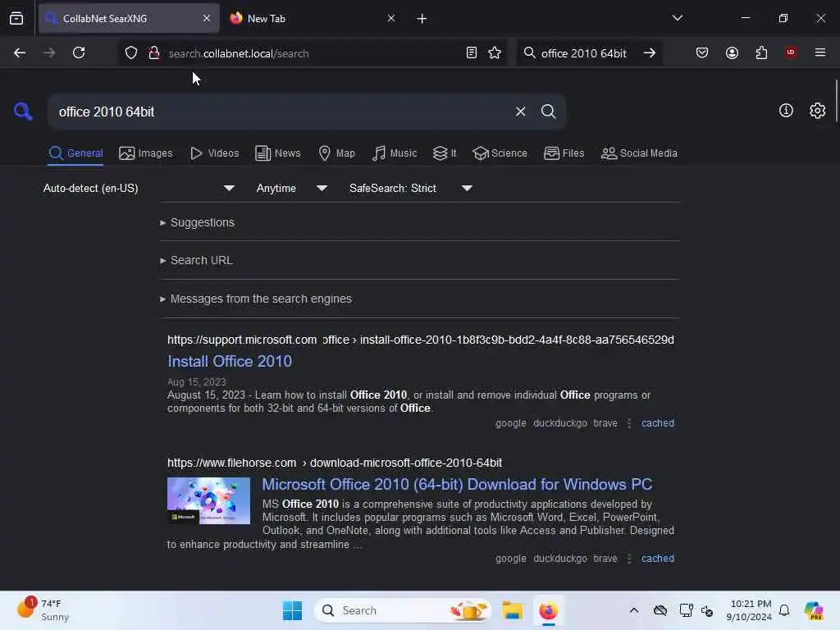This screenshot has height=630, width=840.
Task: Open cached link for Install Office 2010
Action: pos(658,423)
